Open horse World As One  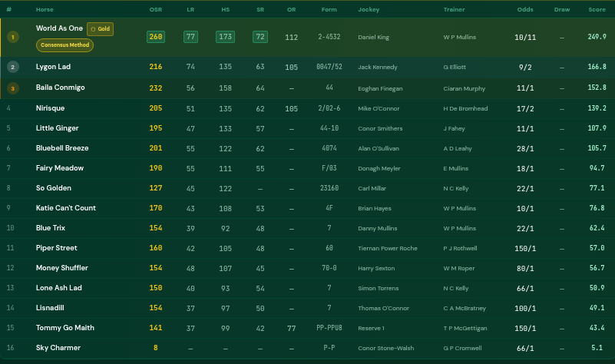pyautogui.click(x=59, y=28)
